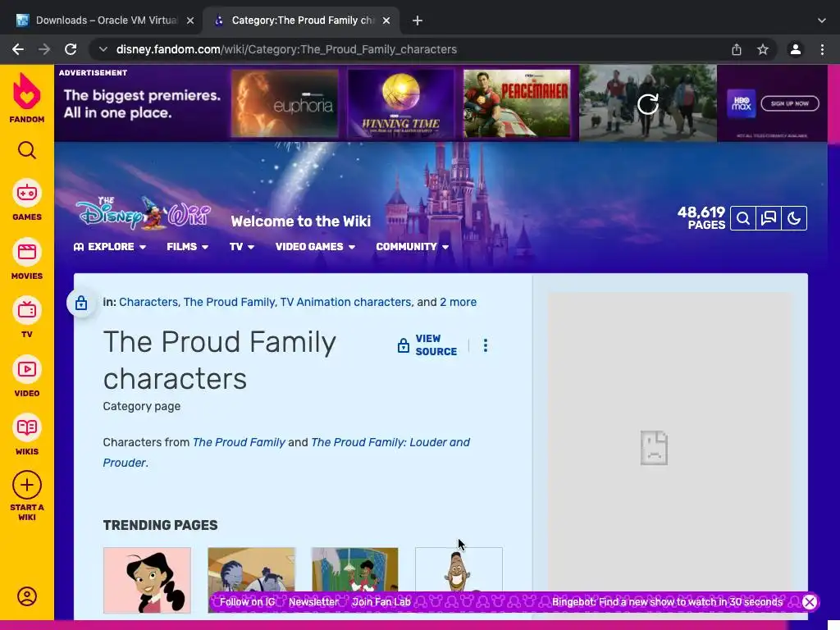Click the View Source button
Screen dimensions: 840x630
tap(427, 345)
